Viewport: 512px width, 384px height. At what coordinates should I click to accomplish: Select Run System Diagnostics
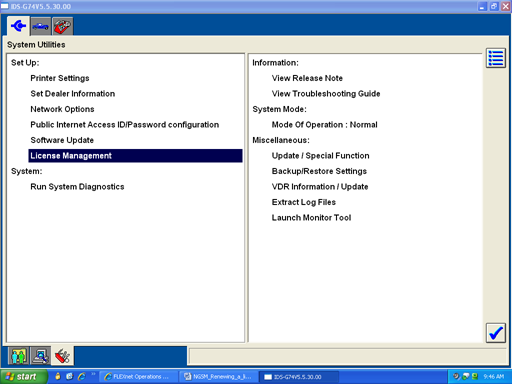point(77,187)
